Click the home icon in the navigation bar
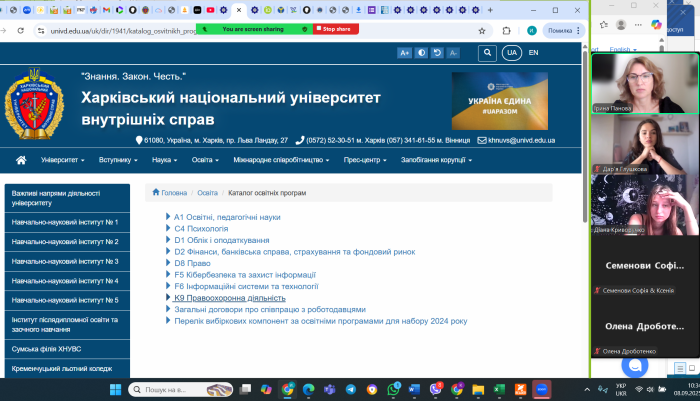Screen dimensions: 700x401 point(21,160)
